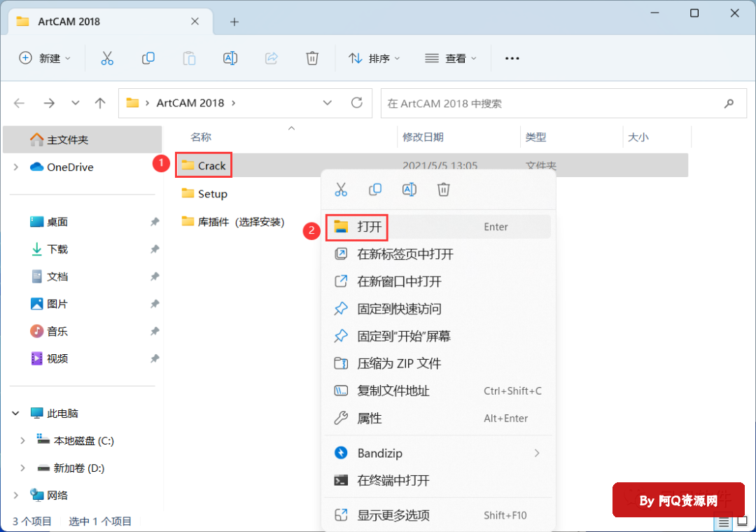This screenshot has width=756, height=532.
Task: Click the Paste icon in the toolbar
Action: (x=189, y=58)
